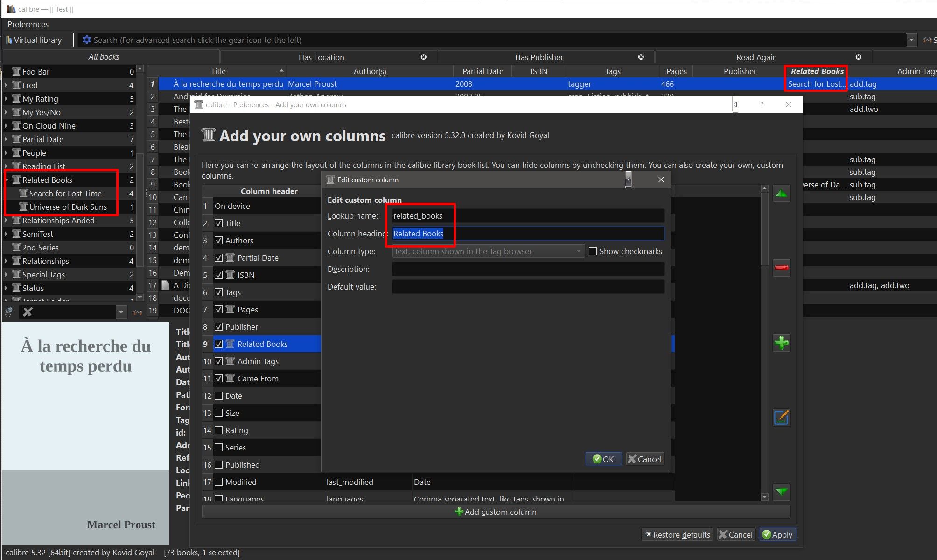Uncheck the Publisher column checkbox
This screenshot has height=560, width=937.
click(x=218, y=327)
